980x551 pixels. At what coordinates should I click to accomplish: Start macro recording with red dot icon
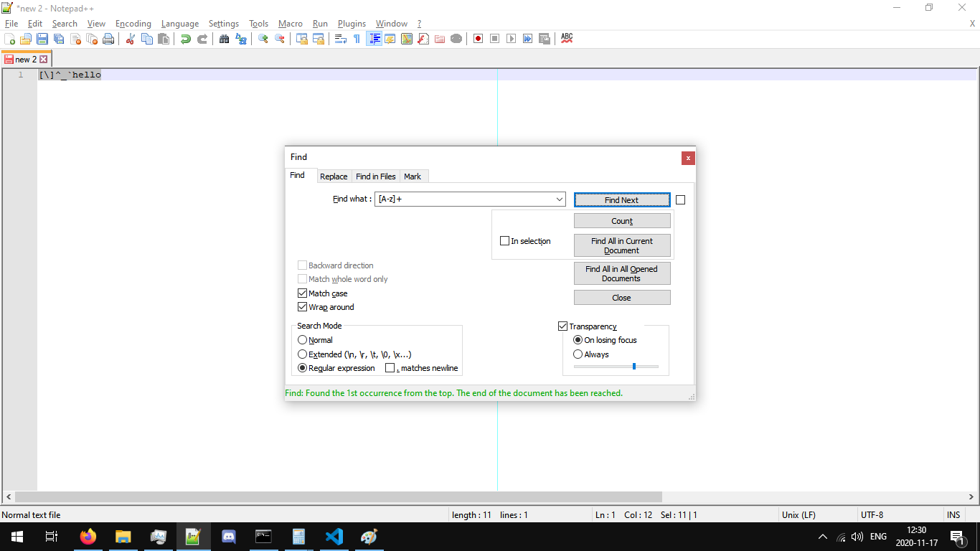(478, 39)
